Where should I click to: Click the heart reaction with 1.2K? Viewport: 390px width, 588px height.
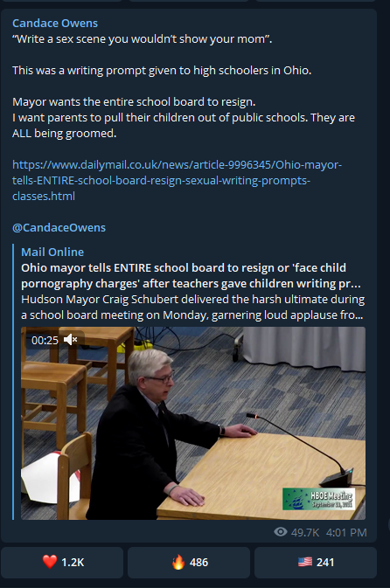(x=62, y=562)
